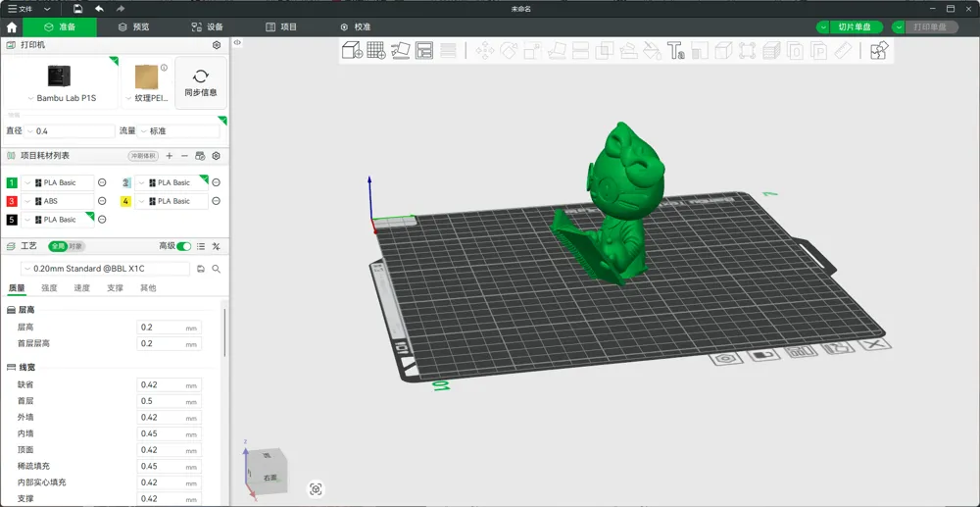The image size is (980, 507).
Task: Select the rotate tool in toolbar
Action: 509,51
